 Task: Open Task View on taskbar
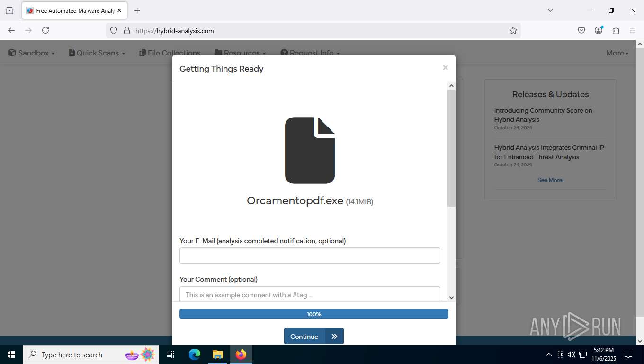(170, 355)
